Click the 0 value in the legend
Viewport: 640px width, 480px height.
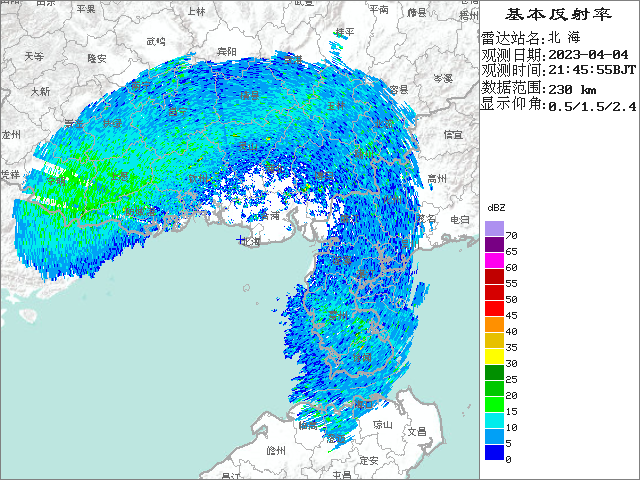click(508, 460)
